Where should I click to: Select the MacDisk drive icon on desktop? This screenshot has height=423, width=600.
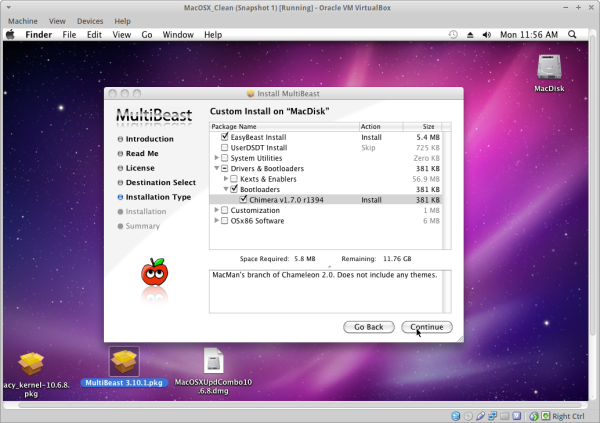point(549,67)
